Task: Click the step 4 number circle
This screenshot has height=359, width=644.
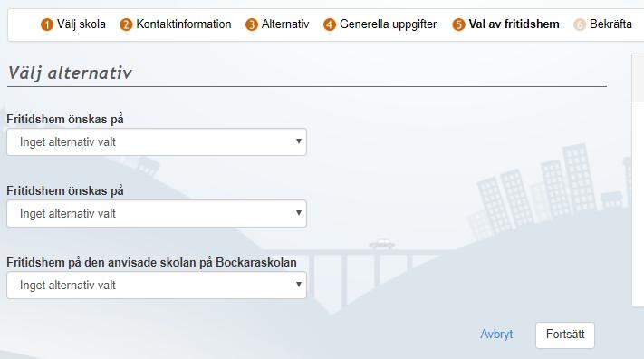Action: [330, 24]
